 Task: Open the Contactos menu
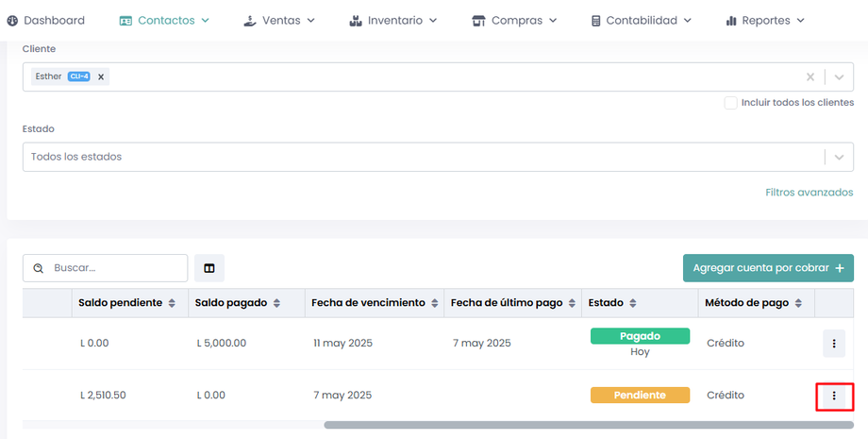point(164,20)
